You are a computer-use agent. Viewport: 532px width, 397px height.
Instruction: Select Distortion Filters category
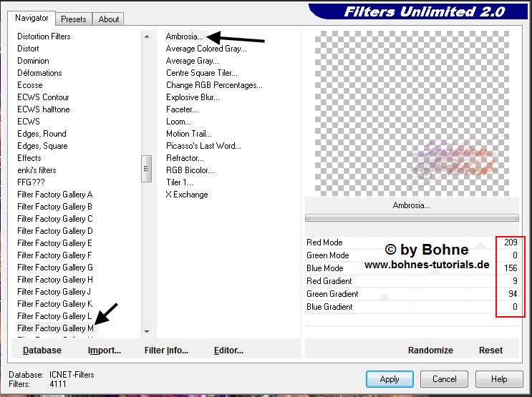click(x=44, y=36)
